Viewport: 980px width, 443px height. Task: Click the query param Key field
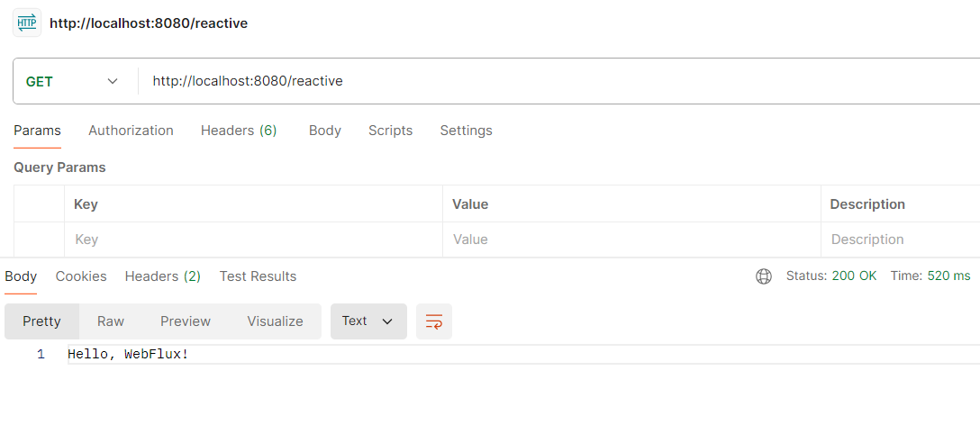pos(252,240)
